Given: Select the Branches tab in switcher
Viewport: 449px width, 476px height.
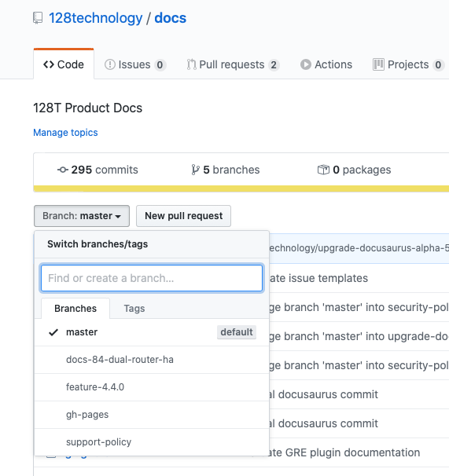Looking at the screenshot, I should pos(75,309).
